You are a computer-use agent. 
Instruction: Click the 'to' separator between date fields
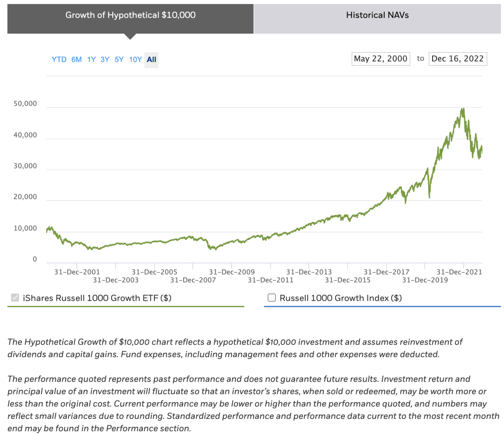pos(420,59)
